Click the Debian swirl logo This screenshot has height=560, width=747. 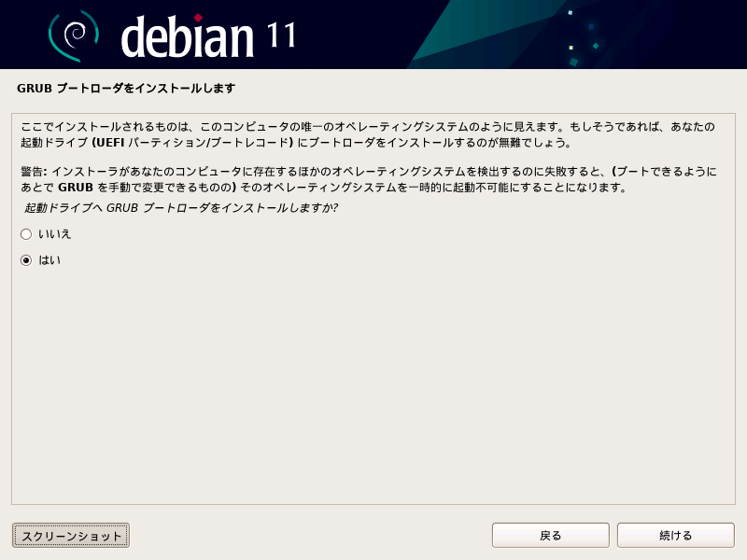(74, 36)
